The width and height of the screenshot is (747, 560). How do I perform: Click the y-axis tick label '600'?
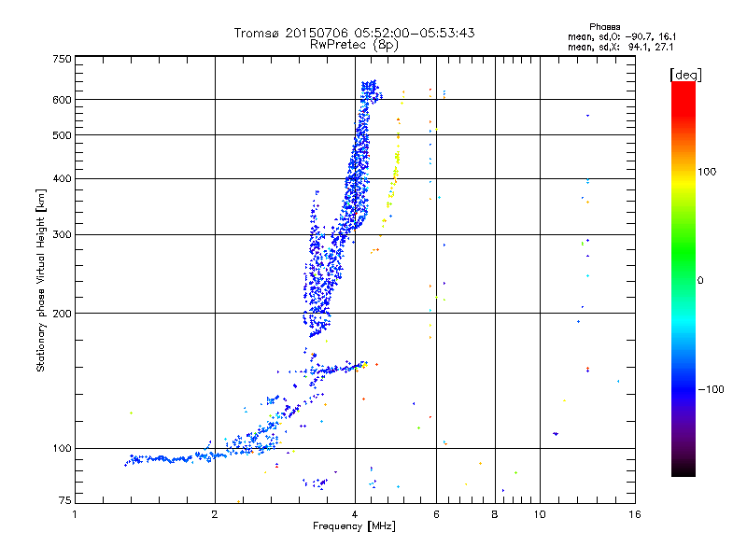pyautogui.click(x=62, y=100)
